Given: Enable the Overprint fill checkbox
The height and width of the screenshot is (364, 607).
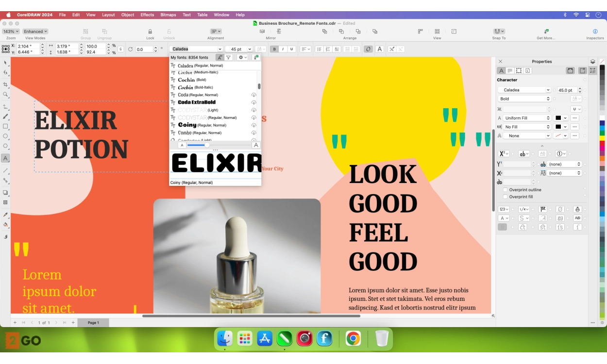Looking at the screenshot, I should click(506, 197).
